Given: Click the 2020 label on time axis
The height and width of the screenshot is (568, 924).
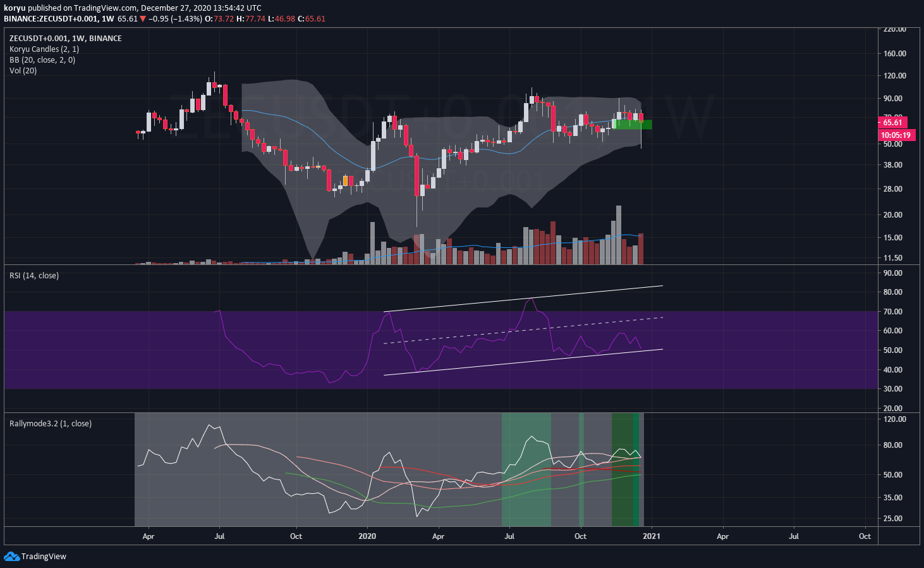Looking at the screenshot, I should click(367, 536).
